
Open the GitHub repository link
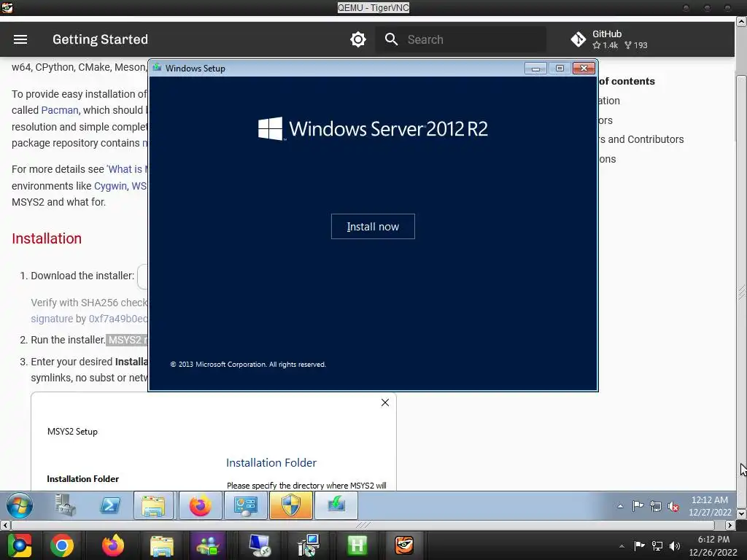[x=609, y=39]
